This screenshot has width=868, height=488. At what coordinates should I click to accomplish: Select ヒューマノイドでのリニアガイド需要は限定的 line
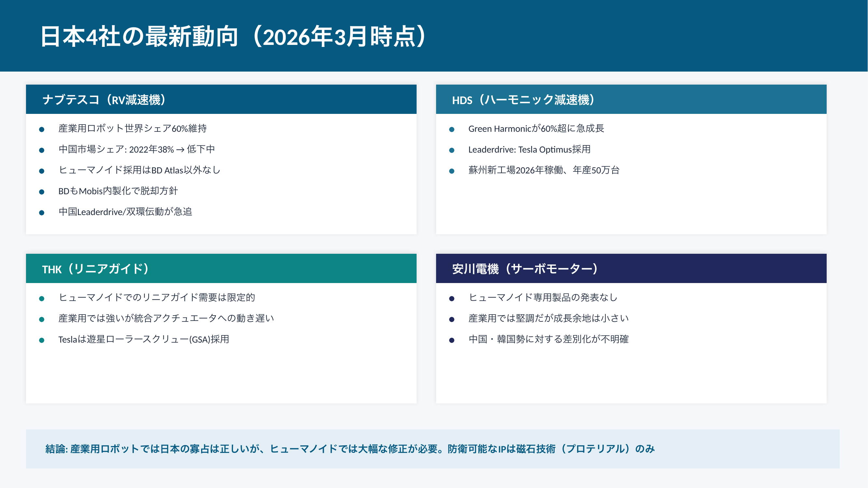[157, 298]
